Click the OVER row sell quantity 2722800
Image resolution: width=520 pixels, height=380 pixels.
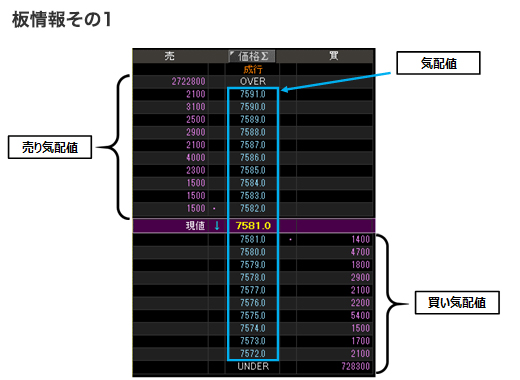tap(188, 81)
